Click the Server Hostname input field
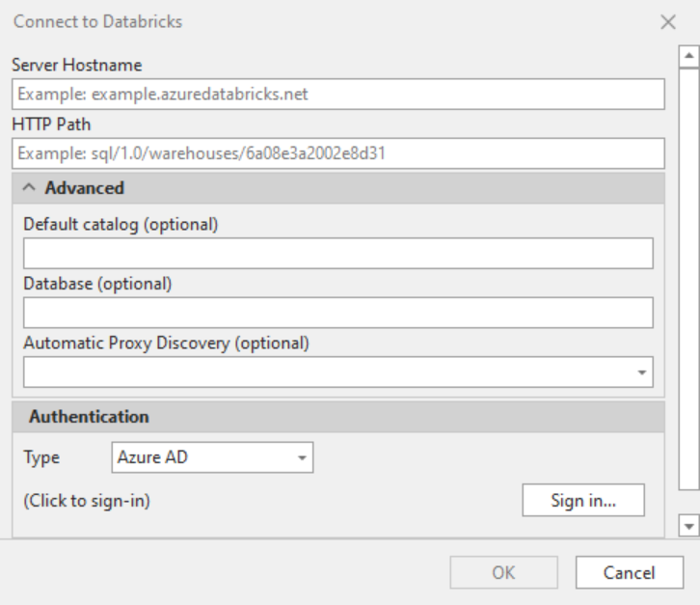The width and height of the screenshot is (700, 605). point(337,94)
